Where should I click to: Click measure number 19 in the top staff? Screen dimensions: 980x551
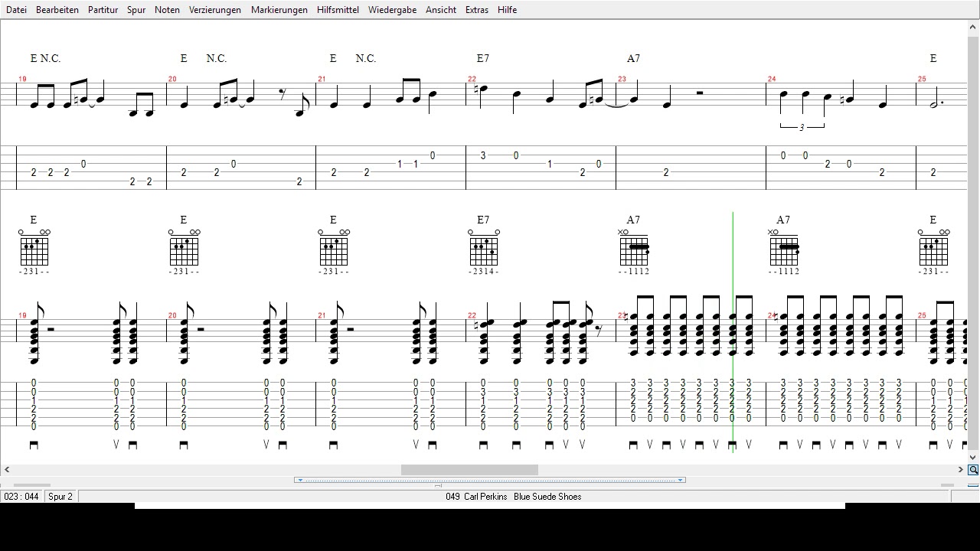click(x=22, y=79)
